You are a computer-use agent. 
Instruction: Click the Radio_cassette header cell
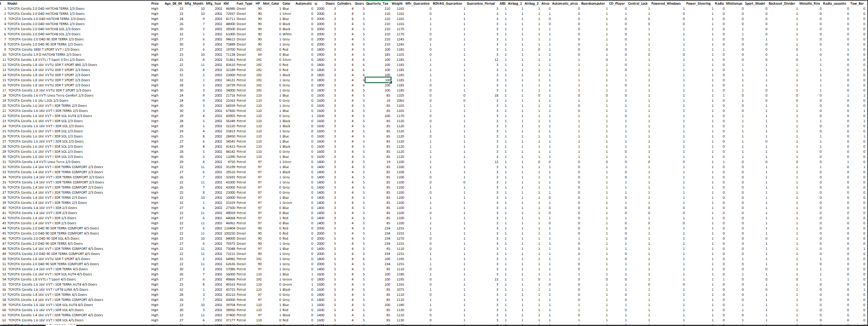(x=834, y=3)
